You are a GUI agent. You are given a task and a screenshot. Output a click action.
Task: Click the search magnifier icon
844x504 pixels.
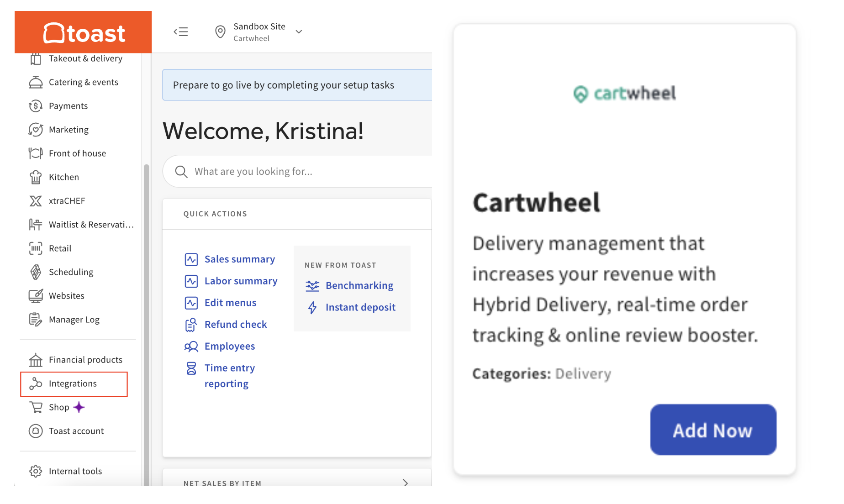click(181, 171)
